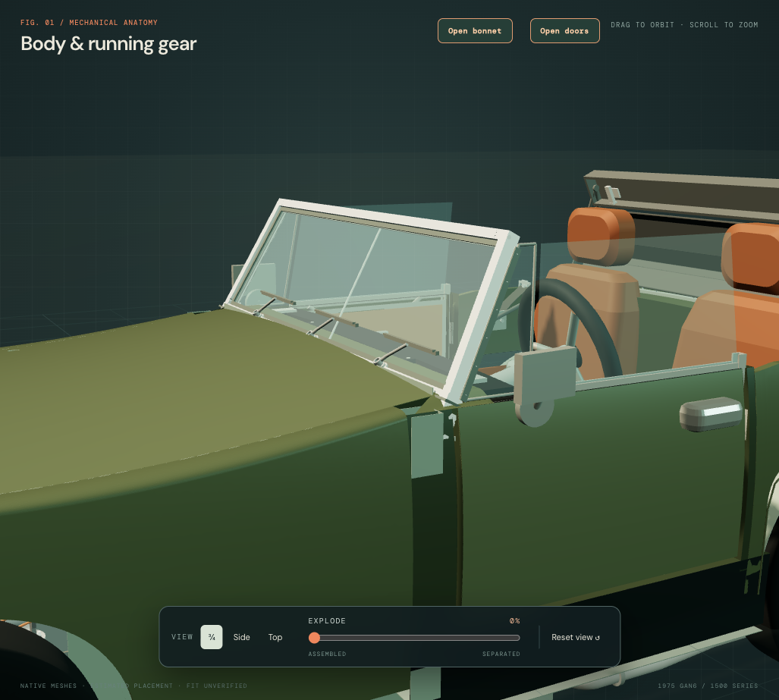This screenshot has width=779, height=700.
Task: Click the "EXPLODE" label
Action: tap(327, 621)
